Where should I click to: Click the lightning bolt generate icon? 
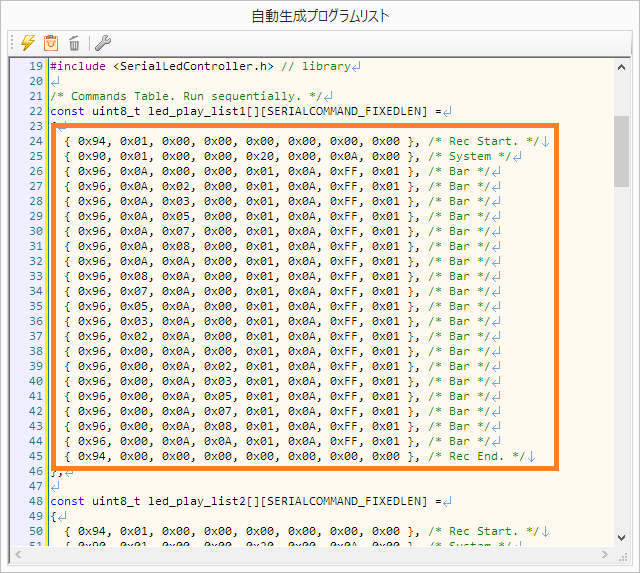28,42
